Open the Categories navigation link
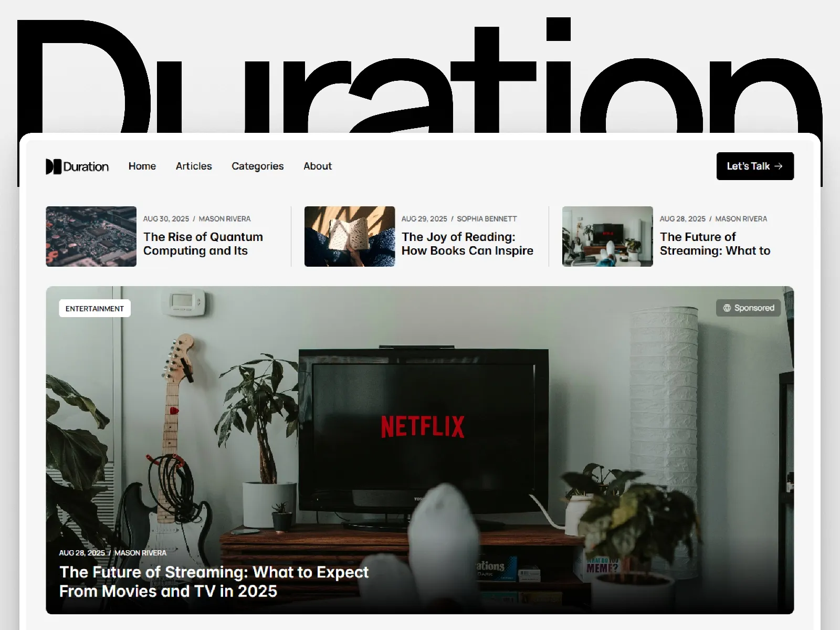The width and height of the screenshot is (840, 630). (257, 166)
